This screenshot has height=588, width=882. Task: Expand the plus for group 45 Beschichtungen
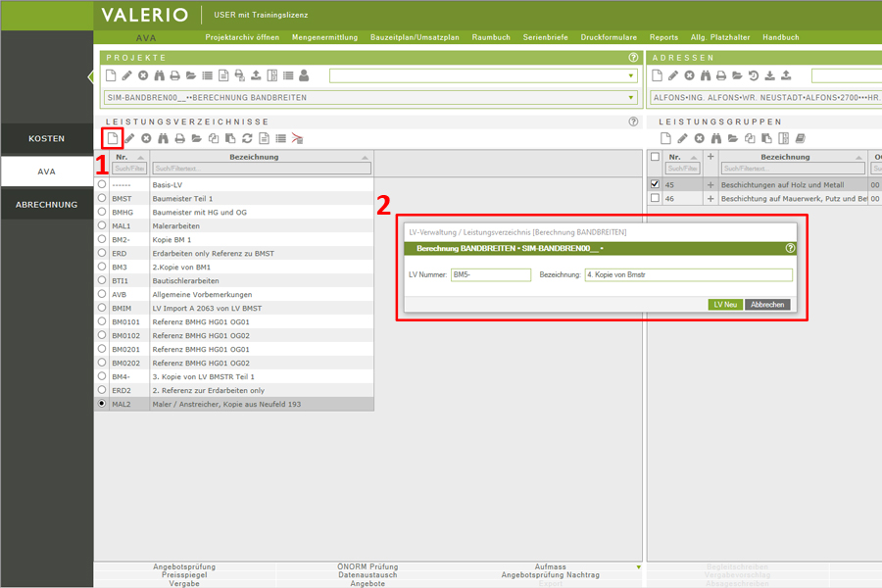click(710, 184)
